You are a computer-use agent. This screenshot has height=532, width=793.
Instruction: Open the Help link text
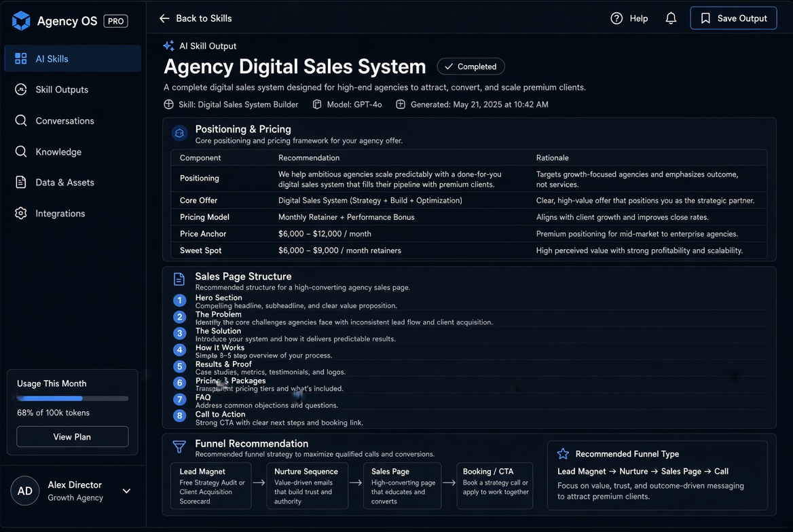coord(639,18)
